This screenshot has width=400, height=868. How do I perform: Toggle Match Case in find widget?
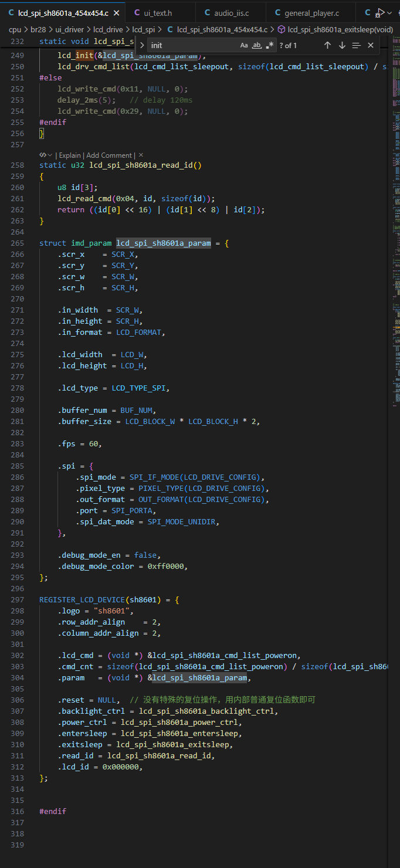(244, 45)
